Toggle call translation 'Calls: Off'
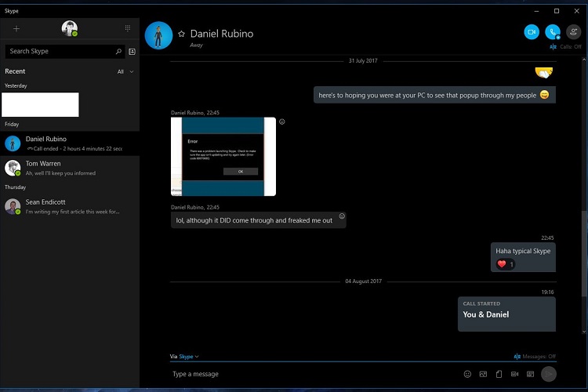The width and height of the screenshot is (588, 392). point(566,47)
